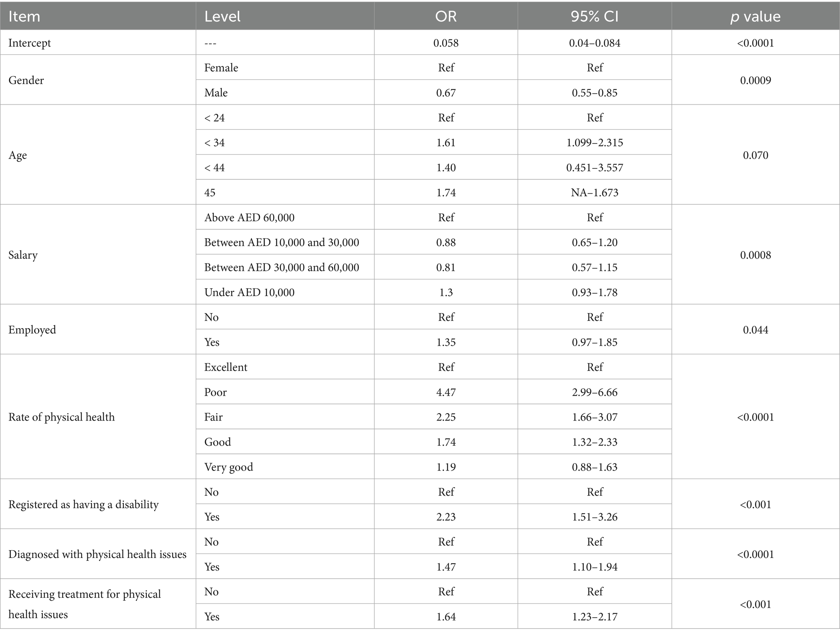Screen dimensions: 840x636
Task: Click the p value column header
Action: (x=755, y=16)
